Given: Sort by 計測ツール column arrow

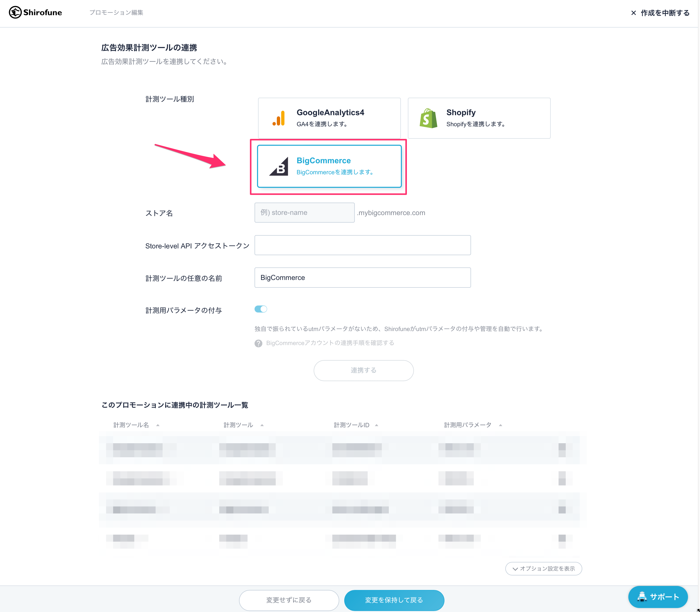Looking at the screenshot, I should click(x=262, y=425).
